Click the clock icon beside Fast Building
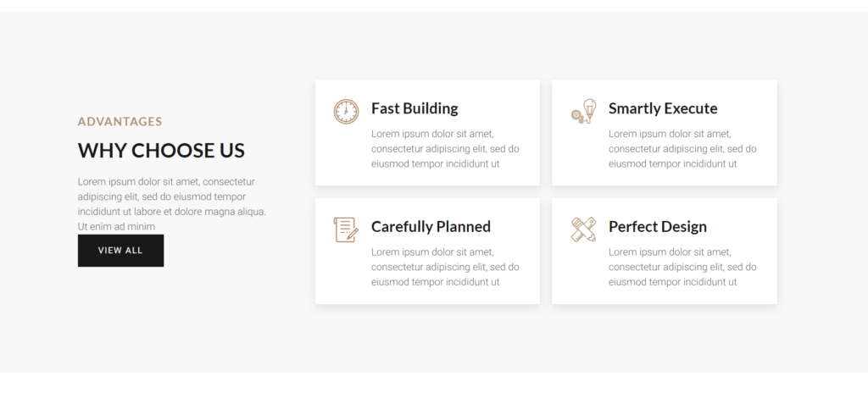 point(346,111)
